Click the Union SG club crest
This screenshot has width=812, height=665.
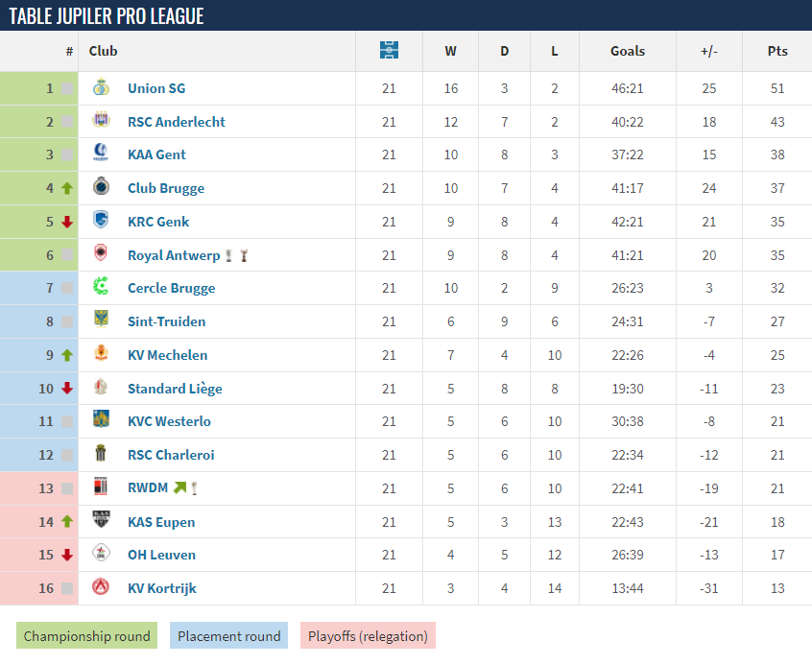click(x=101, y=88)
